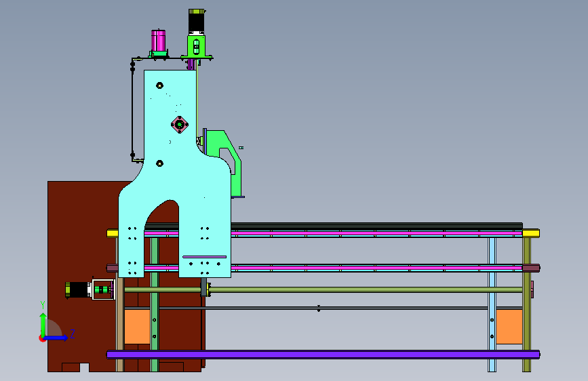Viewport: 588px width, 381px height.
Task: Select the green motor mount under top stepper
Action: 196,47
